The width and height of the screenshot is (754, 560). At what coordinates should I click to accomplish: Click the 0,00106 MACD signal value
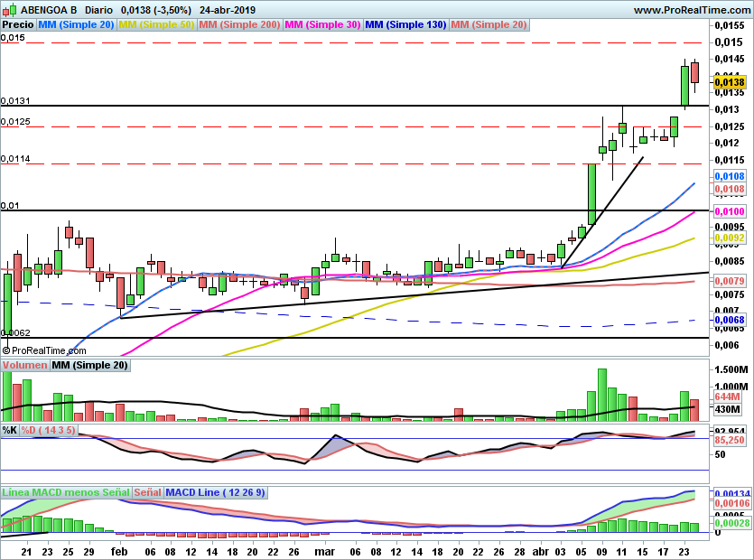(x=732, y=504)
